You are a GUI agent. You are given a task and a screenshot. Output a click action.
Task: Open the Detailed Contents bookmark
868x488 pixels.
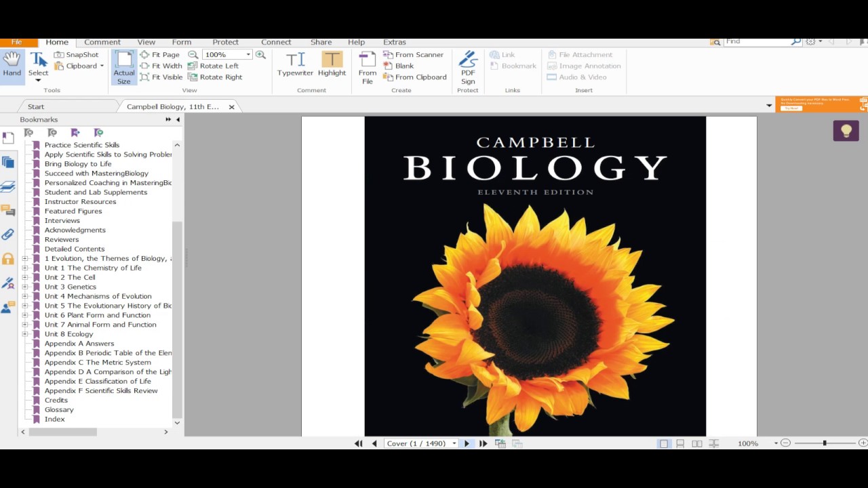75,249
